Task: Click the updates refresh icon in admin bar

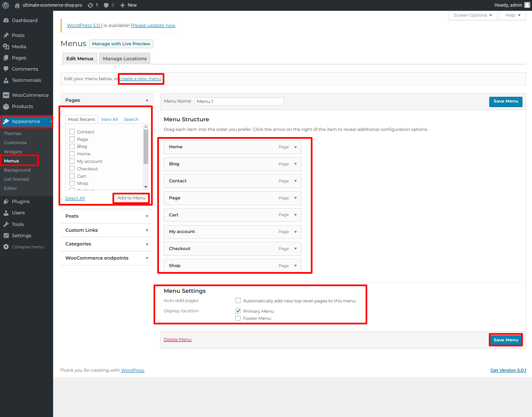Action: 90,5
